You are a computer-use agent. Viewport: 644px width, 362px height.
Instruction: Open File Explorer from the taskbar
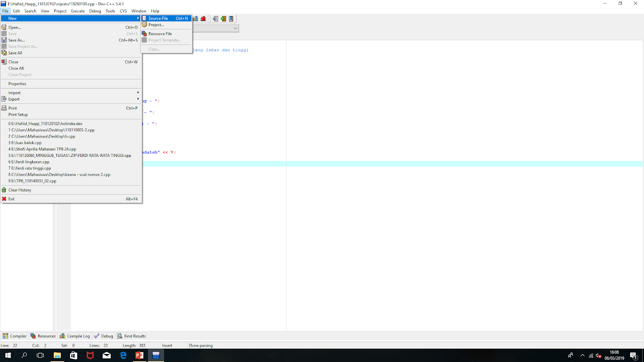(x=57, y=355)
